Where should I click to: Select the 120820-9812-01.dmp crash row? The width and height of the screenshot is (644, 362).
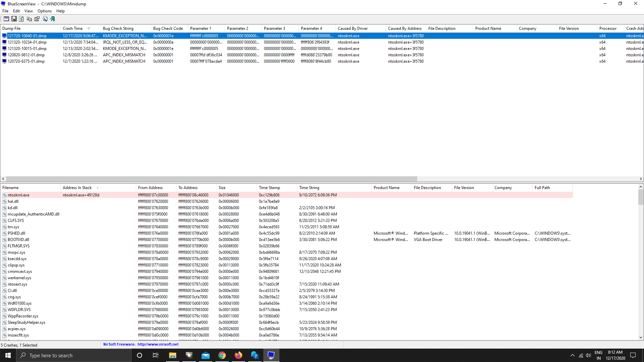(x=322, y=55)
